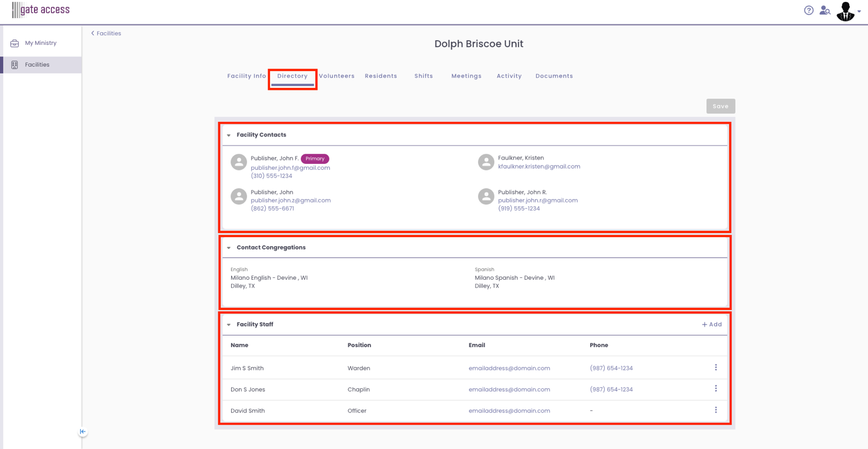This screenshot has height=449, width=868.
Task: Click the Officer position cell
Action: [x=357, y=411]
